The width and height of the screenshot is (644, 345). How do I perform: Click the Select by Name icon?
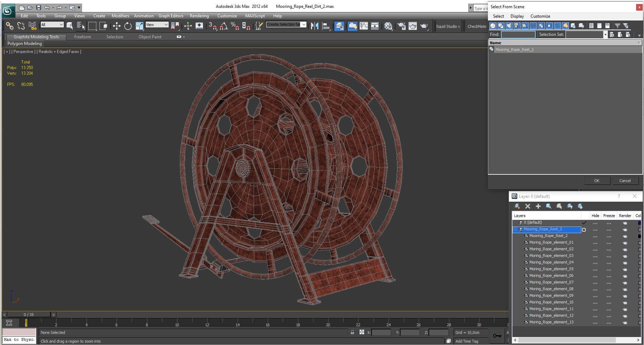coord(81,26)
